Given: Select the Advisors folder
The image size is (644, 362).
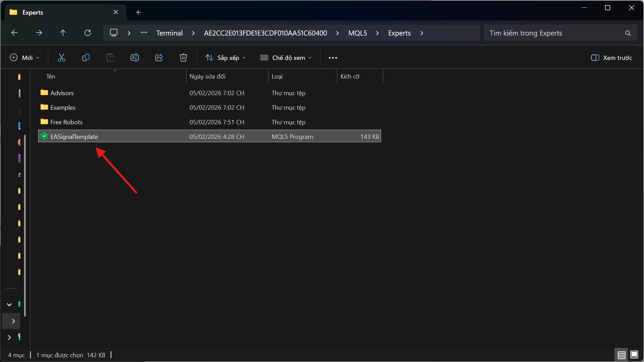Looking at the screenshot, I should coord(209,93).
